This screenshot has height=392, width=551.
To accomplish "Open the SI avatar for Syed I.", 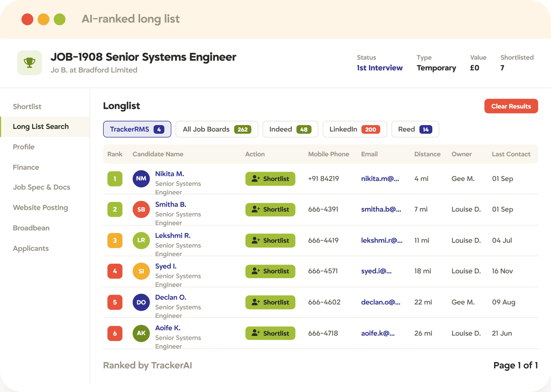I will click(141, 271).
